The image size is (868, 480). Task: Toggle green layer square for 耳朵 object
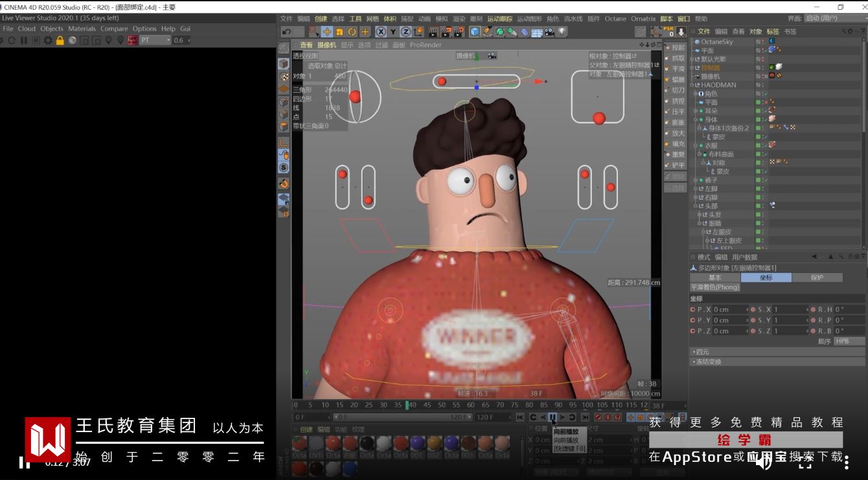[759, 111]
